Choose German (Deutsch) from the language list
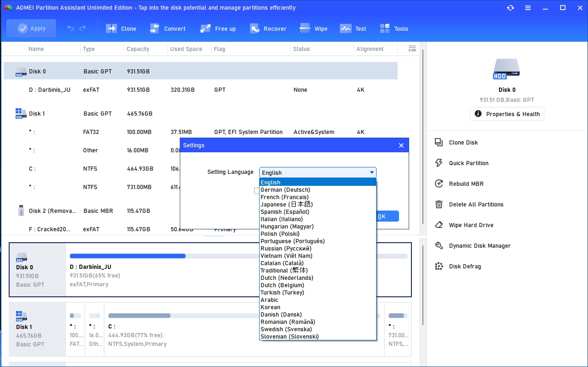 (x=318, y=190)
